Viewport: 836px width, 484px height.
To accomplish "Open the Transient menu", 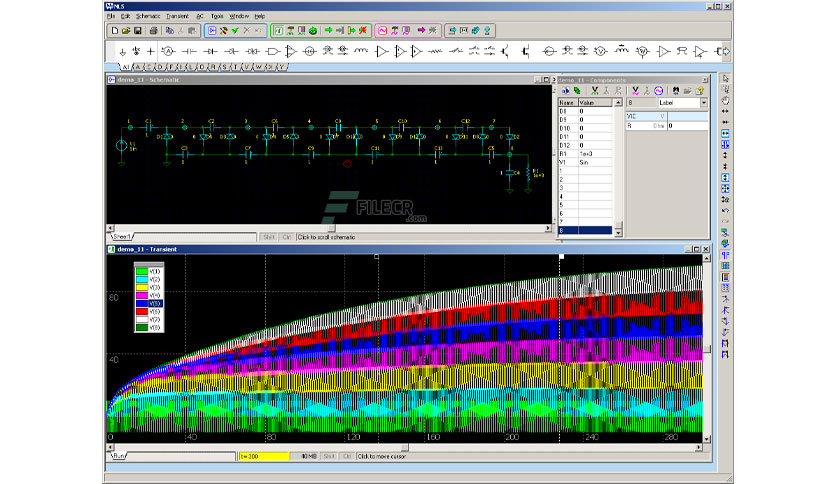I will point(177,17).
